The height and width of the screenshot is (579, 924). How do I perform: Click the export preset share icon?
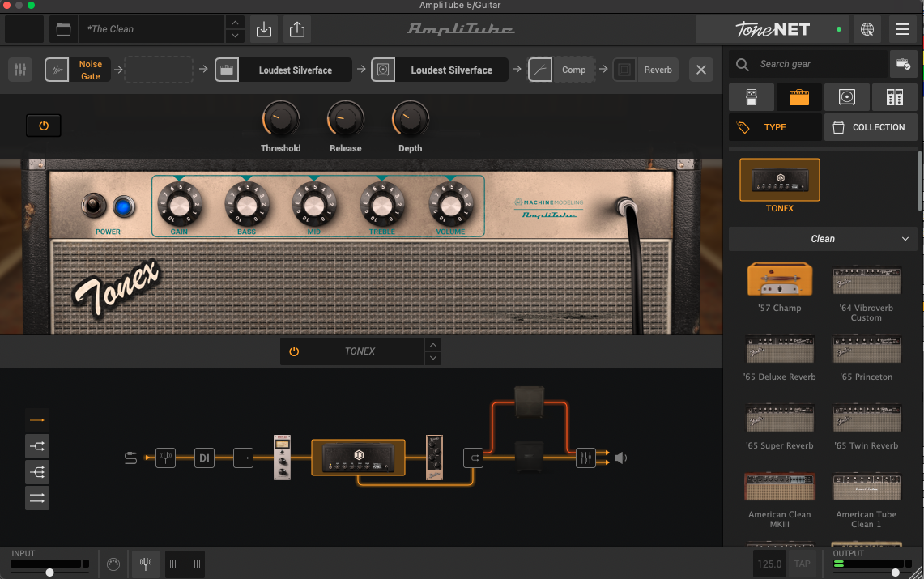point(297,29)
